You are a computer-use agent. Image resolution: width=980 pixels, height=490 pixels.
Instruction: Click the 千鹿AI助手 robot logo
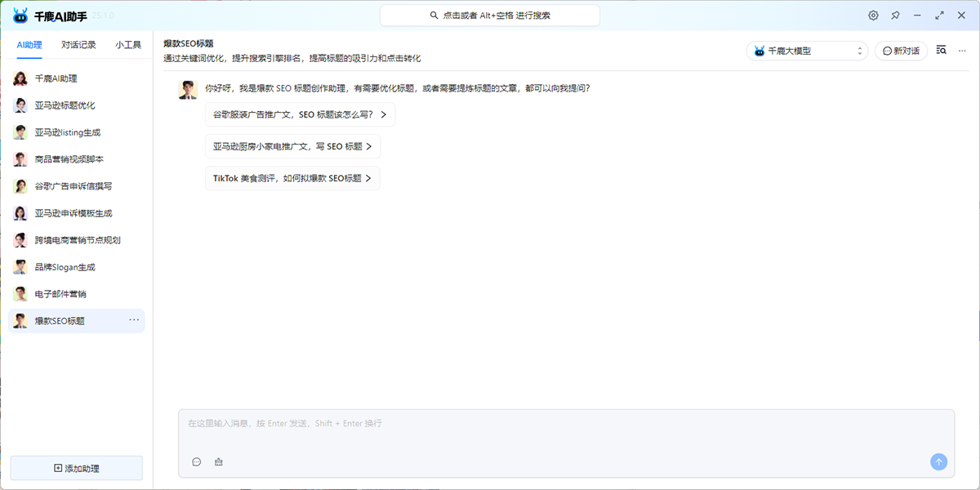coord(18,14)
